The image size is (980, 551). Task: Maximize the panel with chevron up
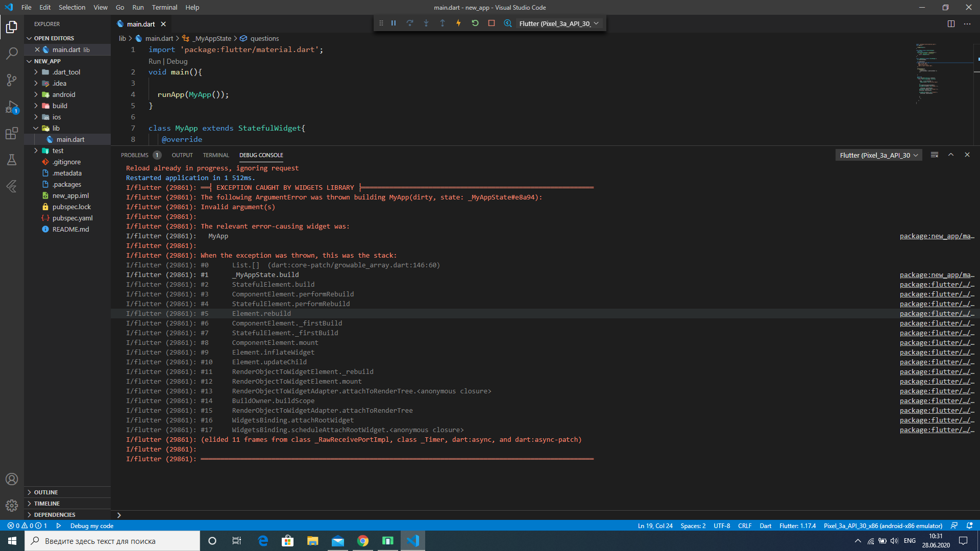pos(951,155)
